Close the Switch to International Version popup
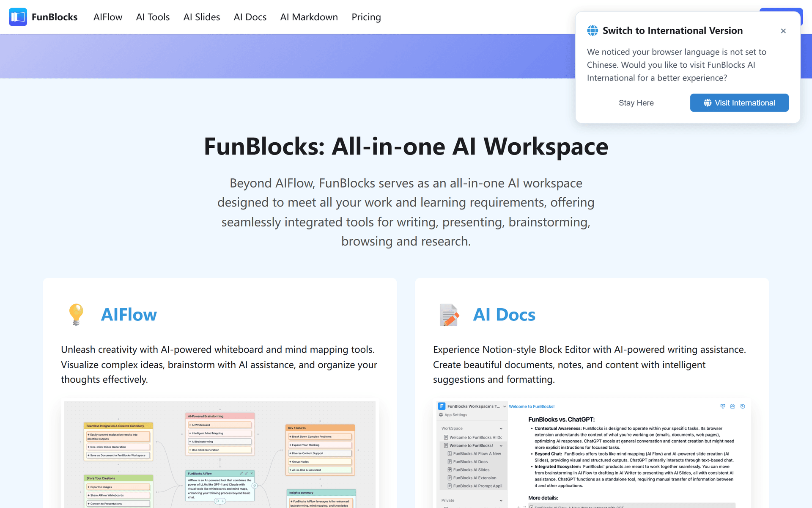This screenshot has height=508, width=812. click(x=783, y=31)
